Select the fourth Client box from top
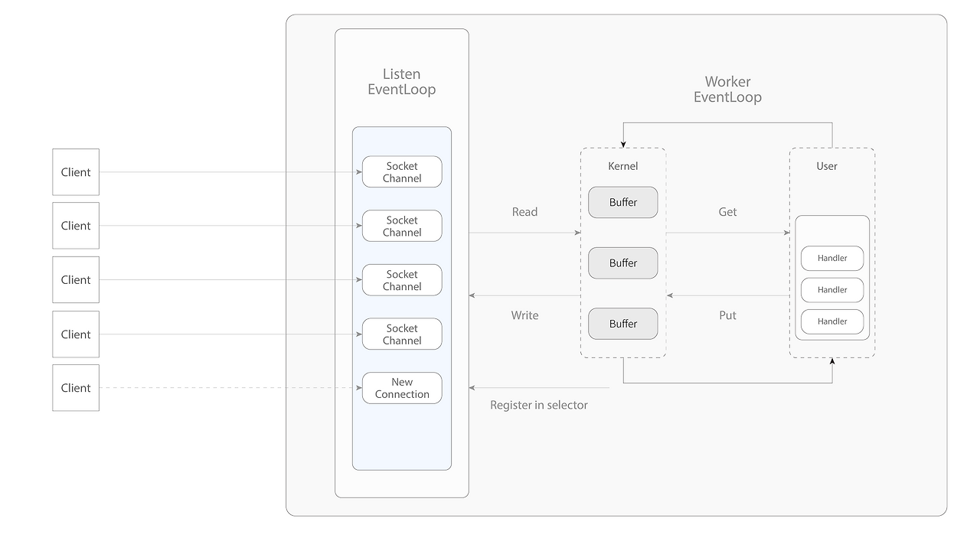Image resolution: width=980 pixels, height=551 pixels. point(76,334)
